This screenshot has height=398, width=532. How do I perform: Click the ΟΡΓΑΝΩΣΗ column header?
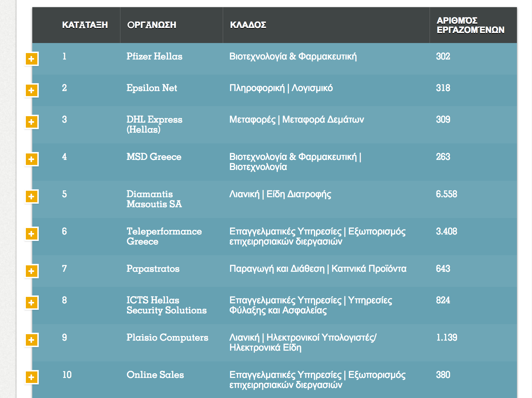151,25
